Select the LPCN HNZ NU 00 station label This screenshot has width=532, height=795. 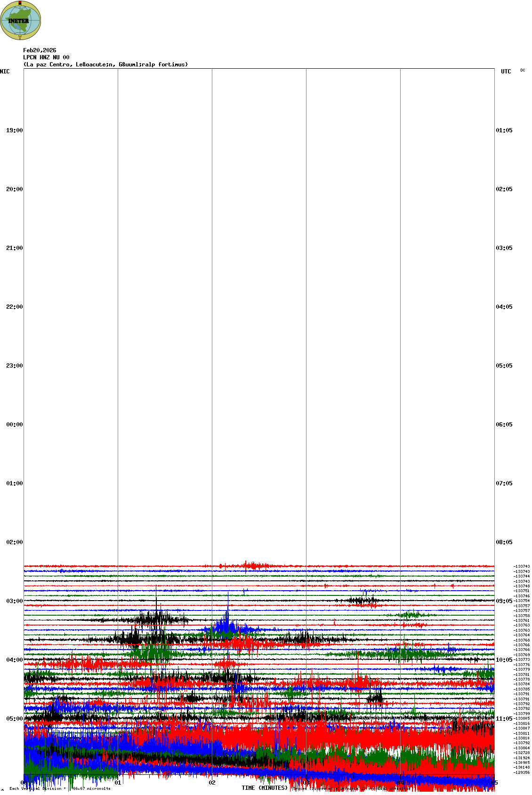tap(46, 57)
